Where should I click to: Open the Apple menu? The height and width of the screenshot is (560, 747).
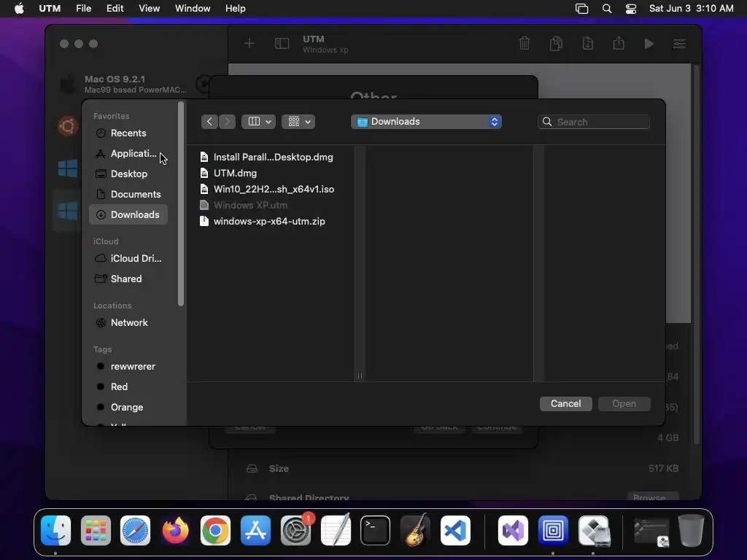click(19, 9)
